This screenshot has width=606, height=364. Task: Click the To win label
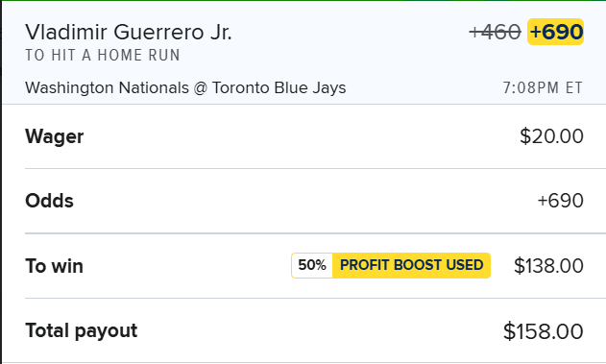coord(54,266)
